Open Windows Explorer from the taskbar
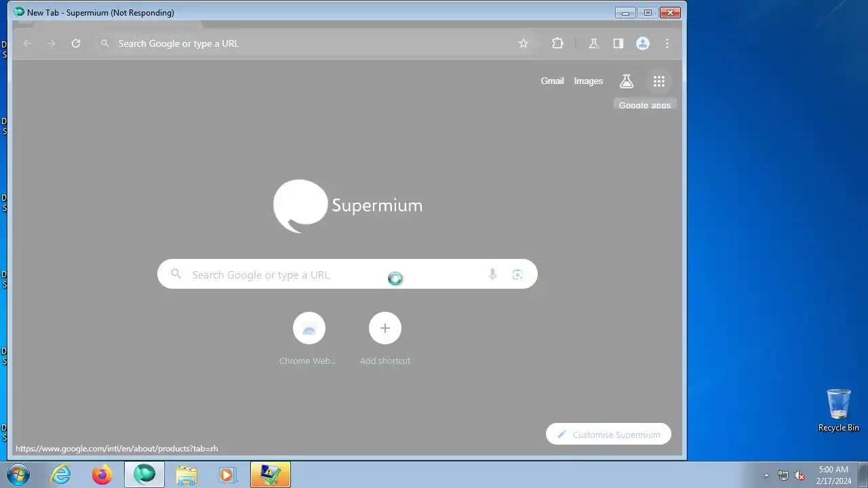The image size is (868, 488). (186, 474)
